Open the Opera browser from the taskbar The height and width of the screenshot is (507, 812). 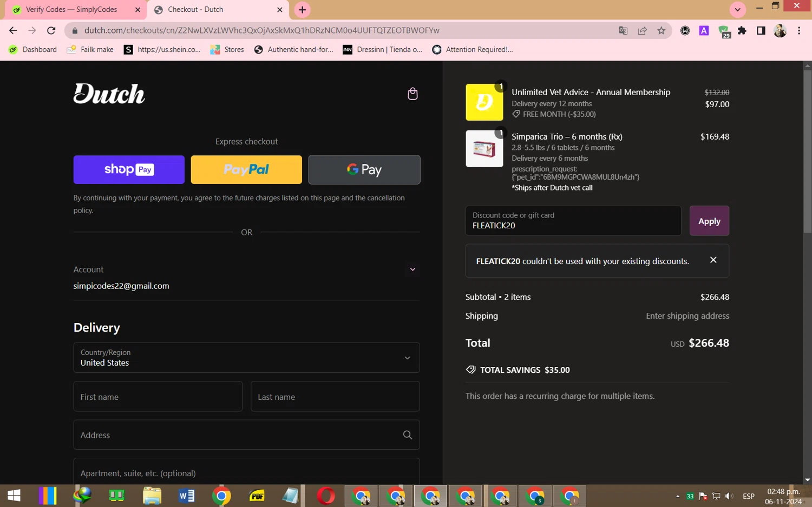326,496
